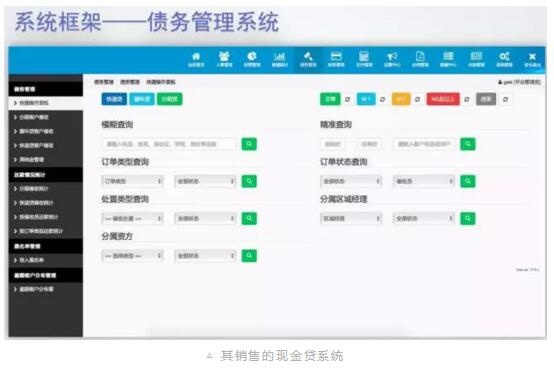Click the X exit icon in navigation
Viewport: 554px width, 369px height.
point(532,59)
